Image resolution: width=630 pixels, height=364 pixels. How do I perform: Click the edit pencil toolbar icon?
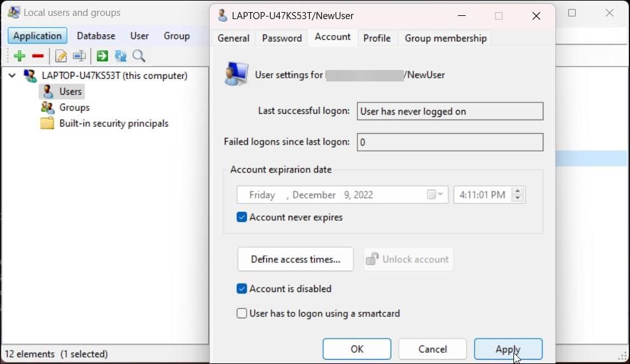(61, 56)
